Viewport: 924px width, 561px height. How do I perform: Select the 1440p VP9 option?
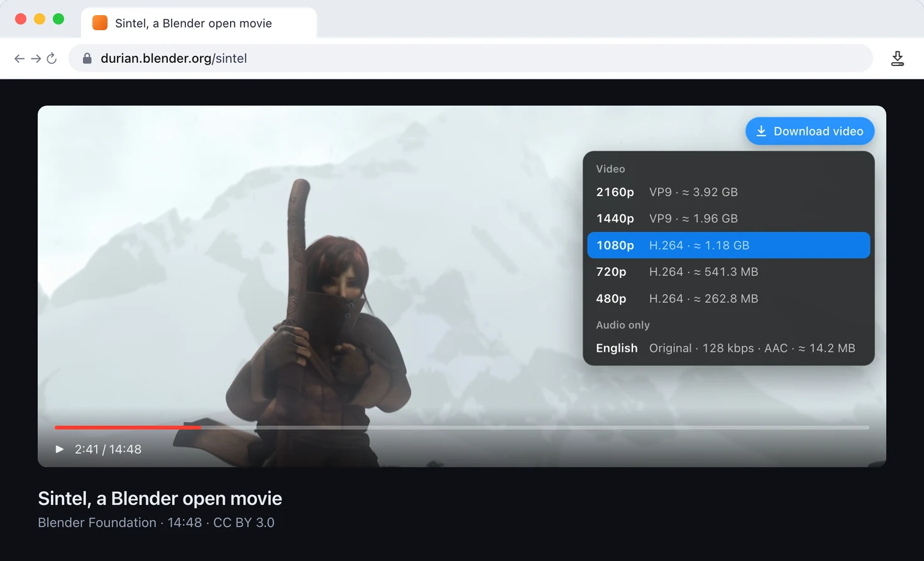point(729,219)
